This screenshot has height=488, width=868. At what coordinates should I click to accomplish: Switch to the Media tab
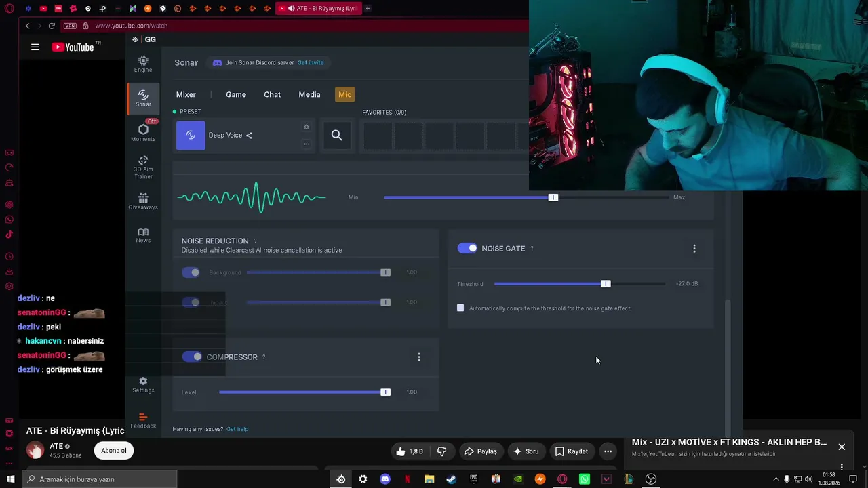coord(309,95)
